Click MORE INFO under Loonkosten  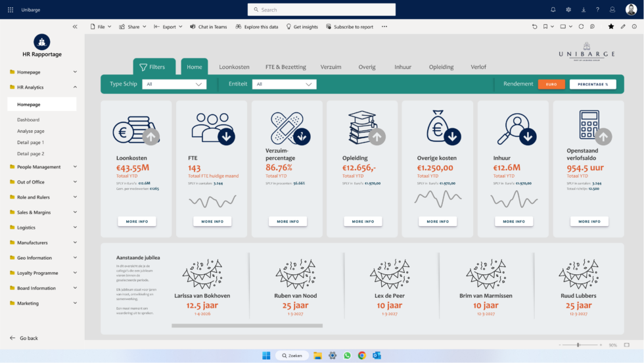point(137,222)
